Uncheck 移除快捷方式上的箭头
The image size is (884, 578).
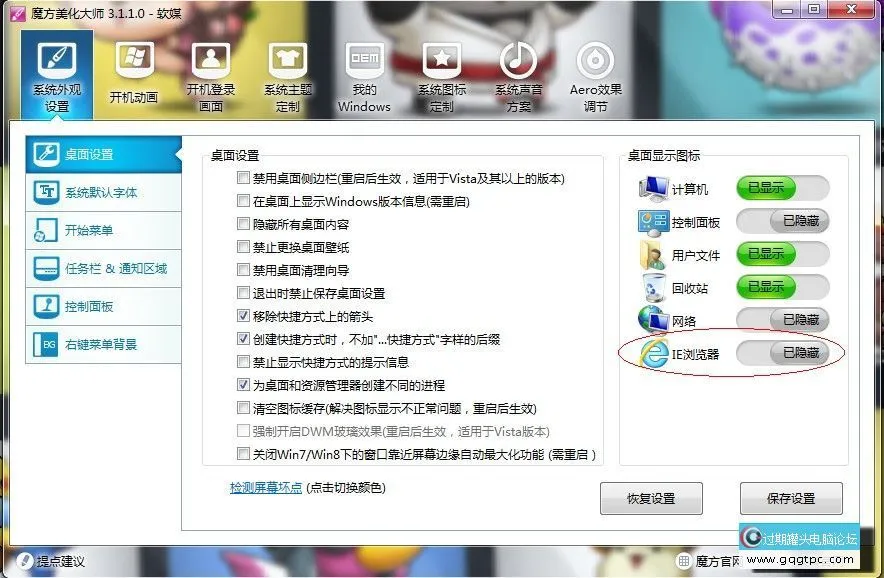[x=243, y=317]
